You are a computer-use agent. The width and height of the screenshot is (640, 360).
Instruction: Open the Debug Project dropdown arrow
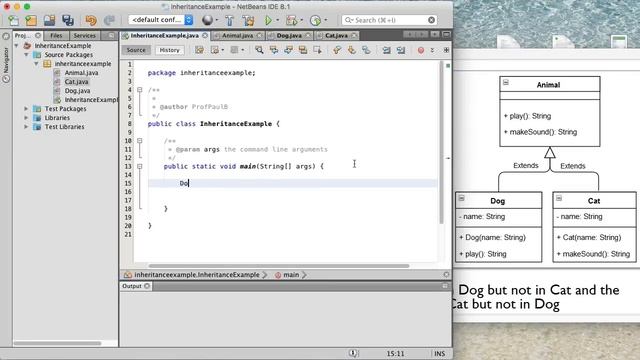click(x=301, y=20)
